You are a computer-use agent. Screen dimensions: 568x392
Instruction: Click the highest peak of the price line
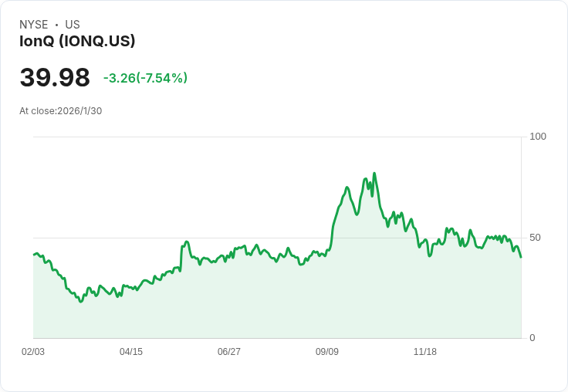(x=374, y=174)
